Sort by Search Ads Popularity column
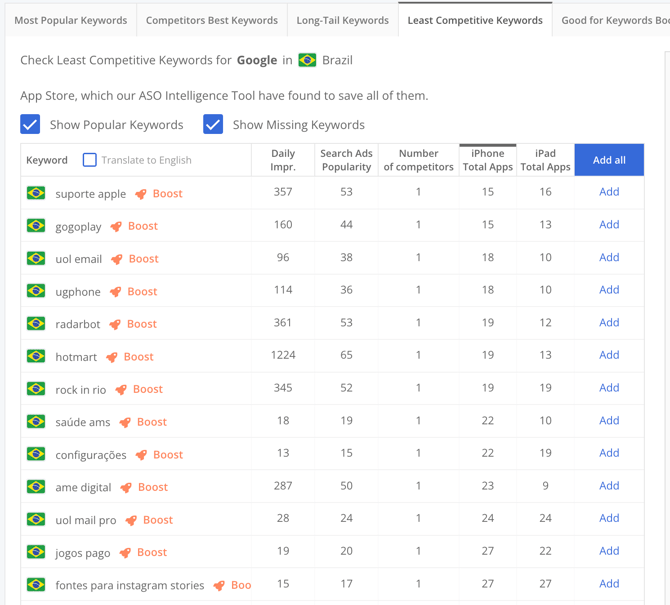The width and height of the screenshot is (670, 605). click(346, 160)
